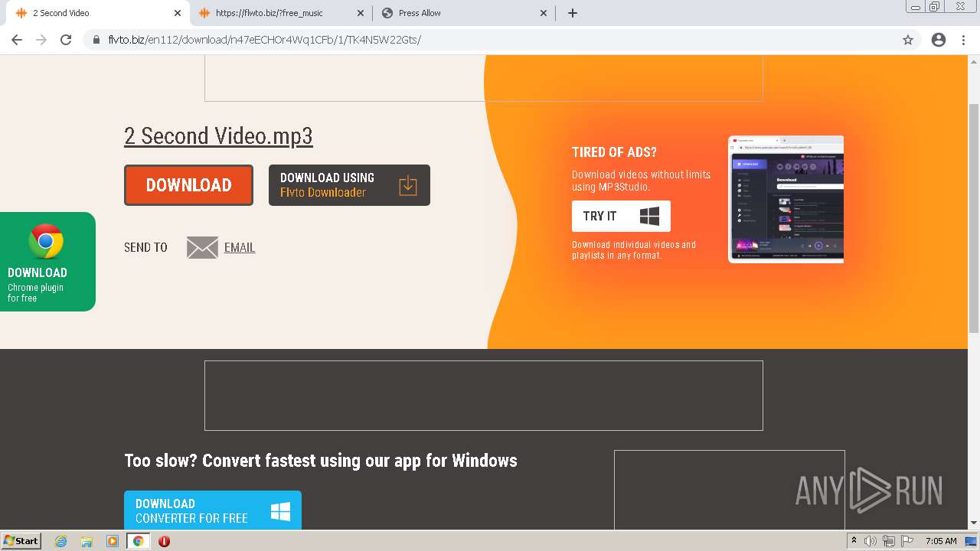Image resolution: width=980 pixels, height=551 pixels.
Task: Open the 2 Second Video.mp3 link
Action: pyautogui.click(x=218, y=135)
